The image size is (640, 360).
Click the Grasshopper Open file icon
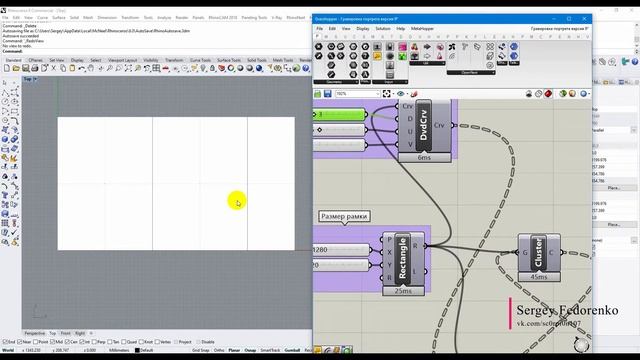click(318, 94)
